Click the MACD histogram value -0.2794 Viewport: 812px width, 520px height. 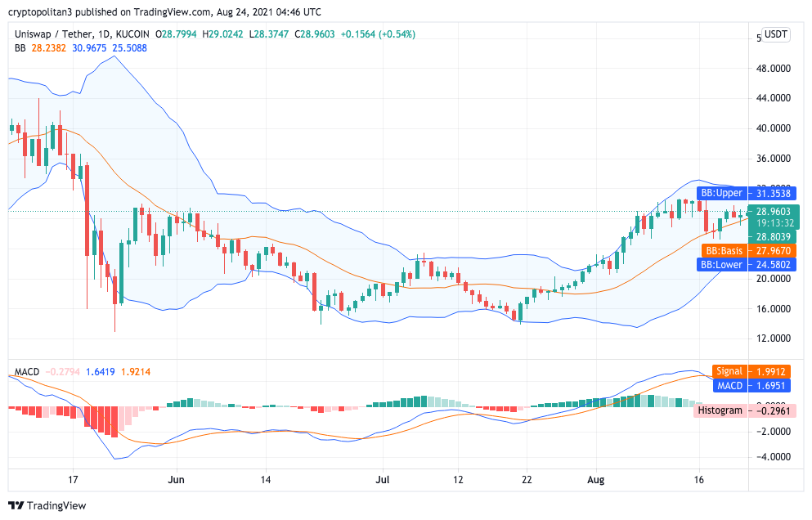coord(63,372)
